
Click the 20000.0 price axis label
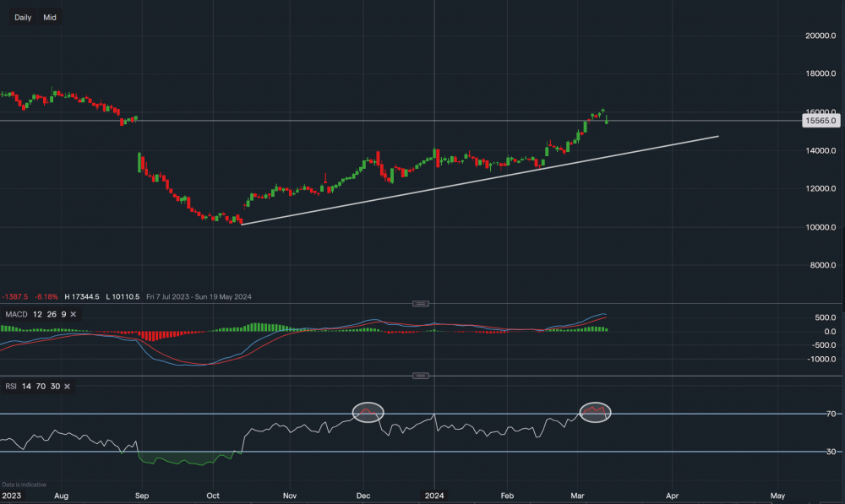[x=820, y=35]
